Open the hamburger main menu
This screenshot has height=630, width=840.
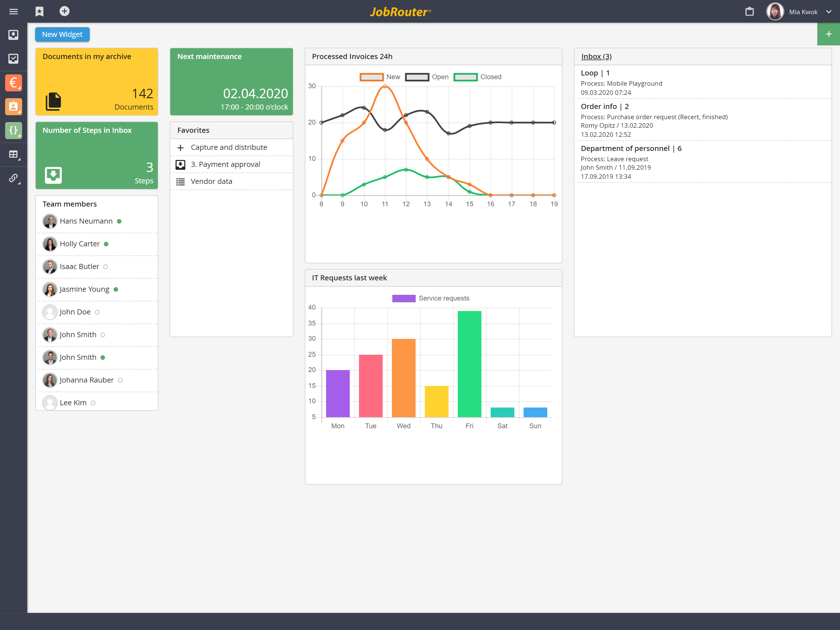[13, 11]
